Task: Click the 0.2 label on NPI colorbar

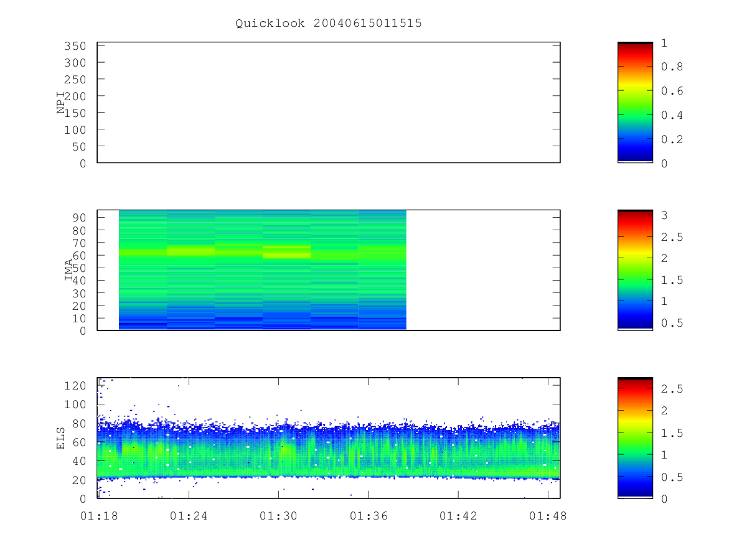Action: tap(672, 139)
